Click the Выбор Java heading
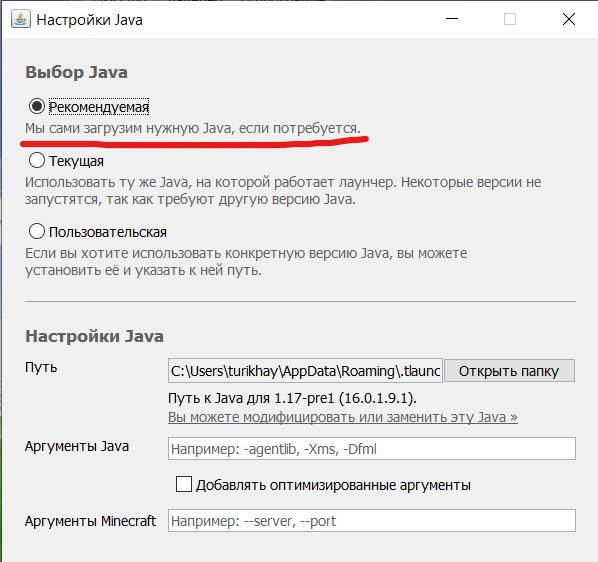 pos(76,72)
